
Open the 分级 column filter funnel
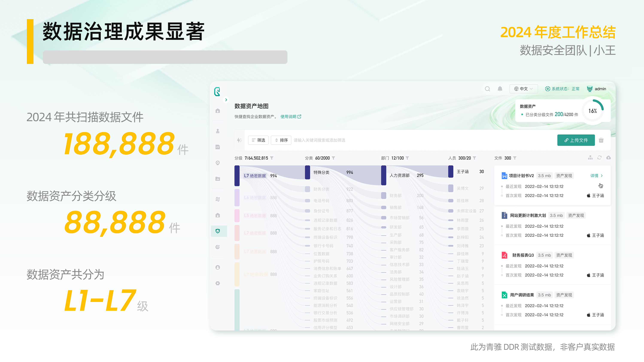272,158
